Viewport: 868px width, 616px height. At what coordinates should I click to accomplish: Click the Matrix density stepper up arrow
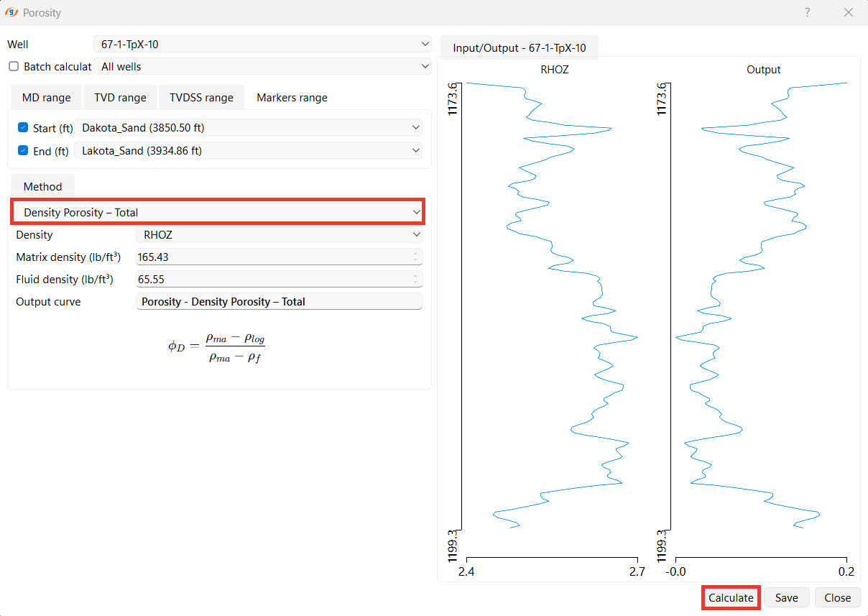click(x=415, y=254)
